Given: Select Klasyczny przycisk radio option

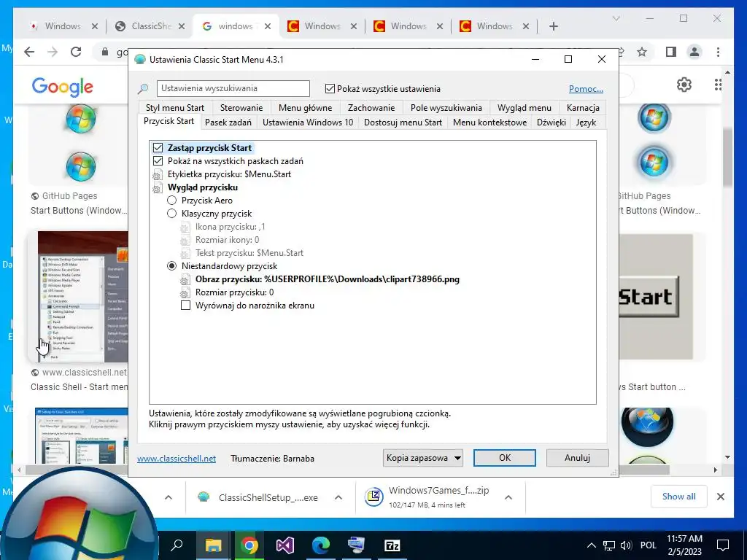Looking at the screenshot, I should pyautogui.click(x=171, y=214).
